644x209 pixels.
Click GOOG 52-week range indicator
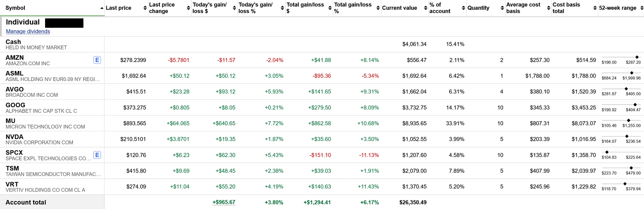635,105
